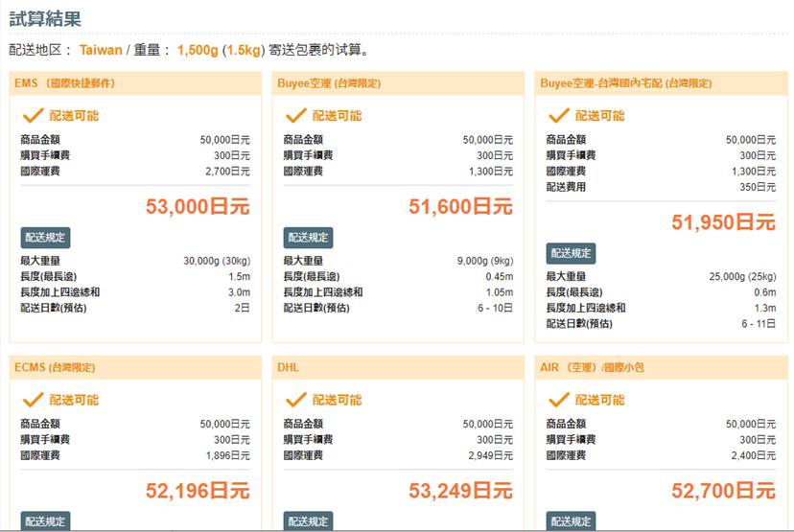
Task: Click the 配送規定 button in DHL card
Action: tap(308, 521)
